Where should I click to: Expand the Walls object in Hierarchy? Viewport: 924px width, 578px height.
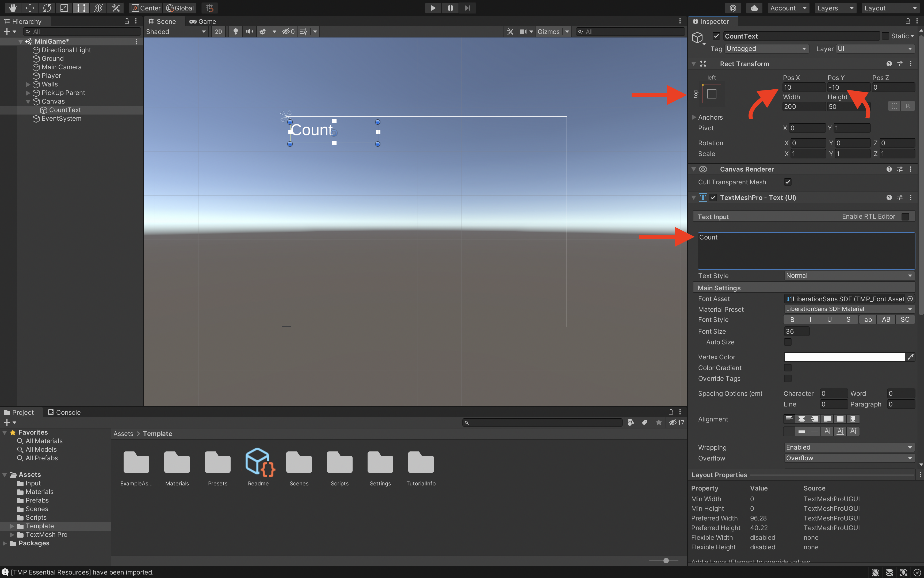28,84
